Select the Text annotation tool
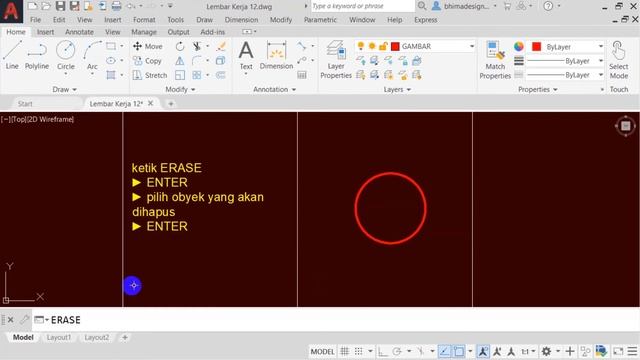Image resolution: width=640 pixels, height=360 pixels. (x=246, y=56)
